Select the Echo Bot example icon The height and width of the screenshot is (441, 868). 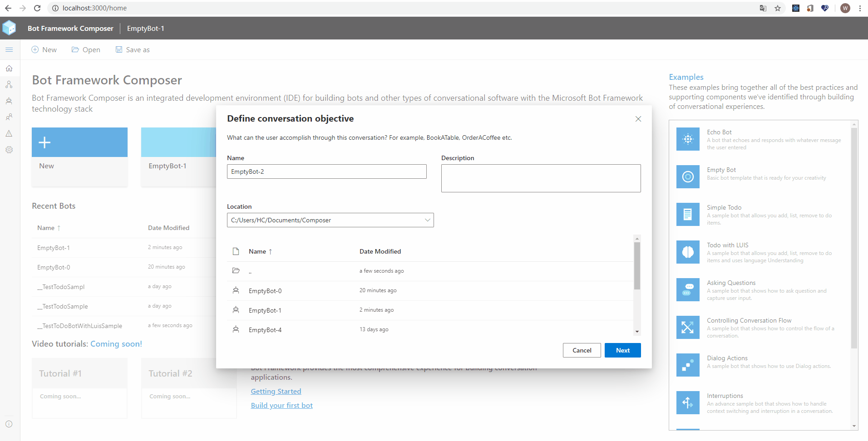(x=688, y=139)
